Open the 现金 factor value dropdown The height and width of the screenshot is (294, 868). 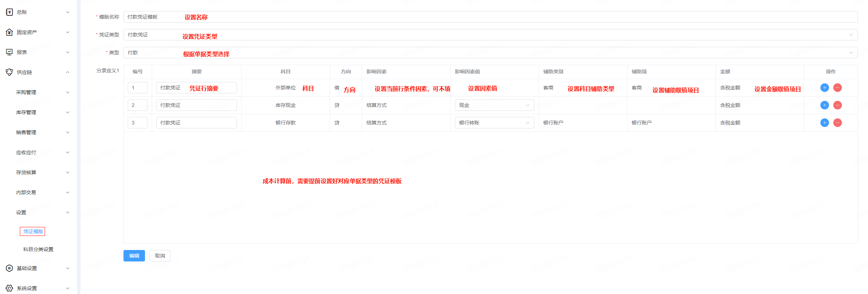tap(494, 105)
